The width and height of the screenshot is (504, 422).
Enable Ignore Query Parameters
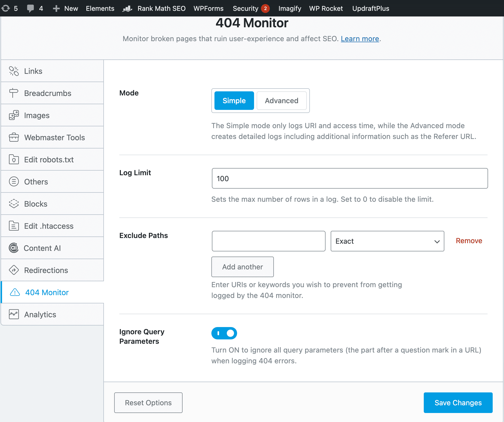point(224,333)
